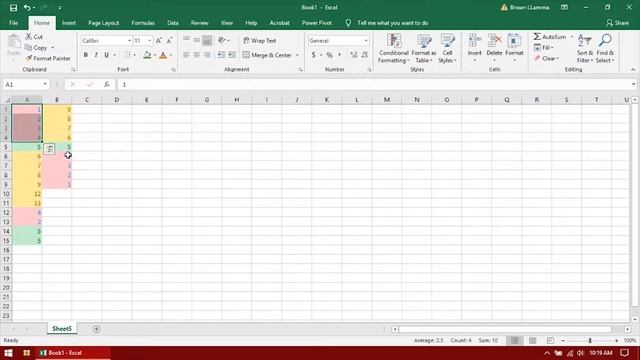Switch to the Power Pivot tab
The width and height of the screenshot is (640, 360).
[317, 23]
